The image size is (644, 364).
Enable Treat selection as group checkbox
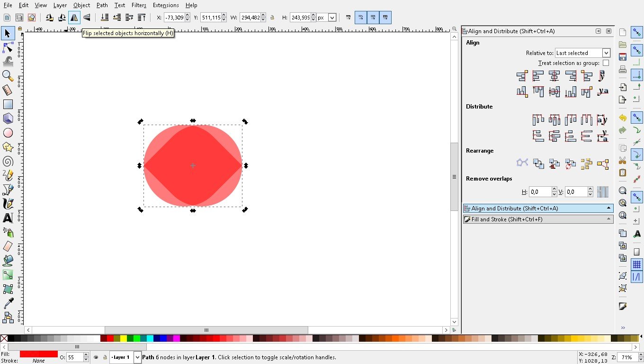pos(606,63)
